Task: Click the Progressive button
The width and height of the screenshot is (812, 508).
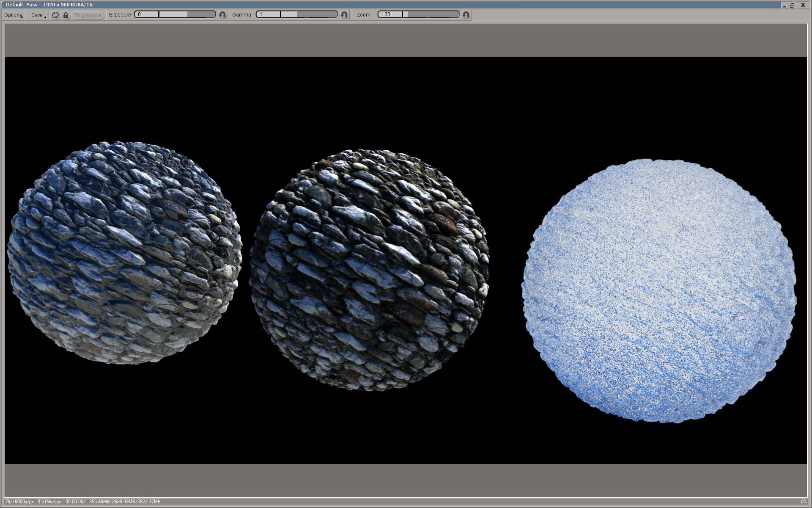Action: pos(88,15)
